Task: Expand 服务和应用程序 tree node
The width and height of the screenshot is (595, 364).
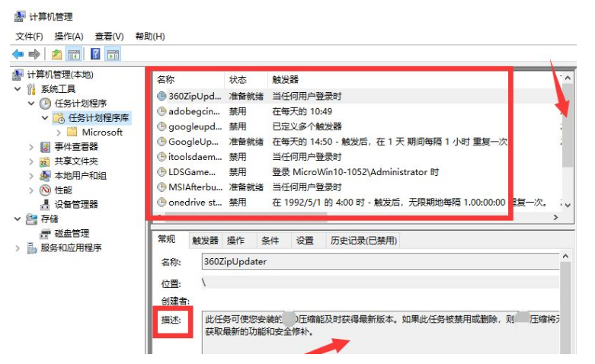Action: (18, 248)
